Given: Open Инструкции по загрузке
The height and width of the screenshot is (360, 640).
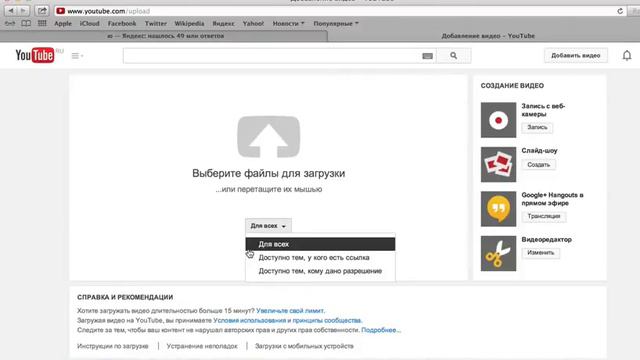Looking at the screenshot, I should [x=113, y=346].
